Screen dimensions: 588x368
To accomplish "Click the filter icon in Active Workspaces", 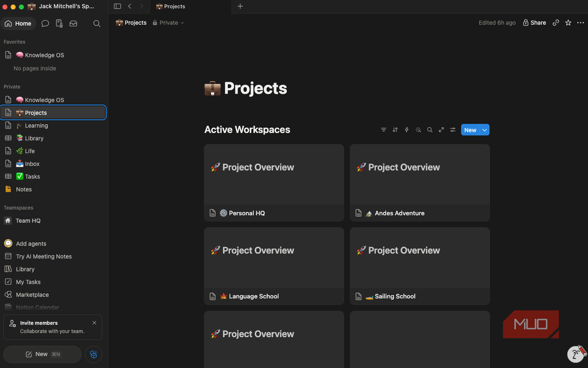I will [x=384, y=130].
